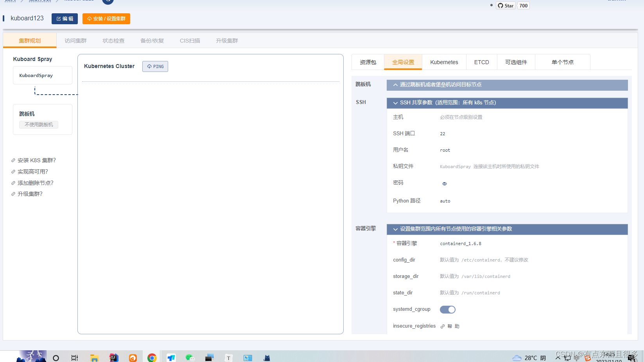
Task: Select the 单个节点 tab
Action: click(x=563, y=62)
